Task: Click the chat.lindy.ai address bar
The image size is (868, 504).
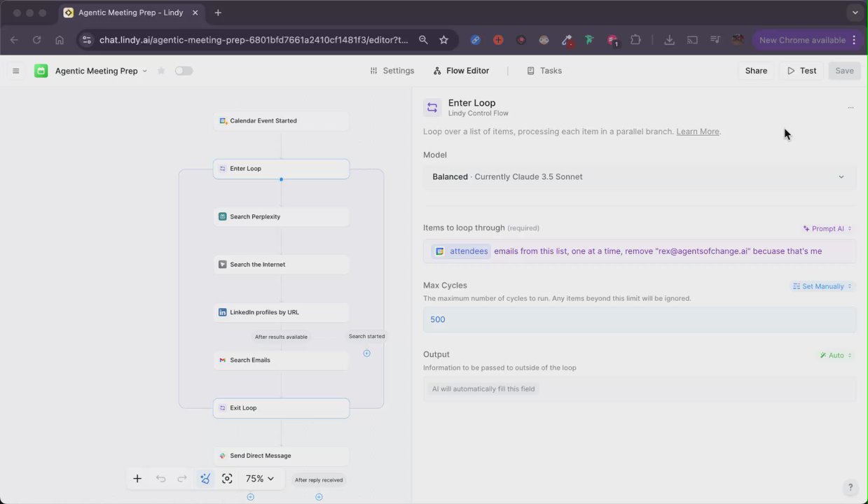Action: [x=254, y=40]
